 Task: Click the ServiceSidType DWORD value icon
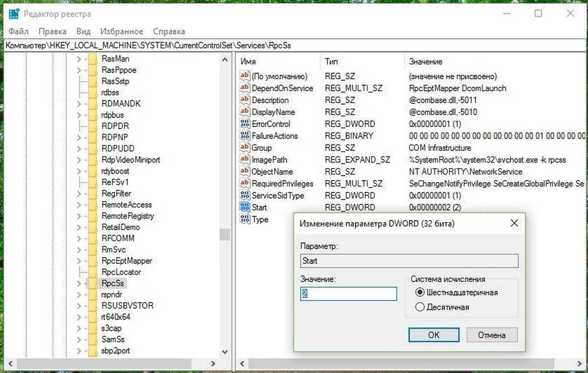(244, 195)
